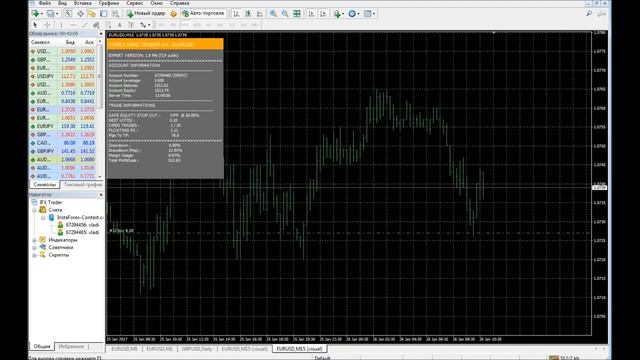Expand the Советники tree node
This screenshot has height=360, width=640.
pos(35,247)
